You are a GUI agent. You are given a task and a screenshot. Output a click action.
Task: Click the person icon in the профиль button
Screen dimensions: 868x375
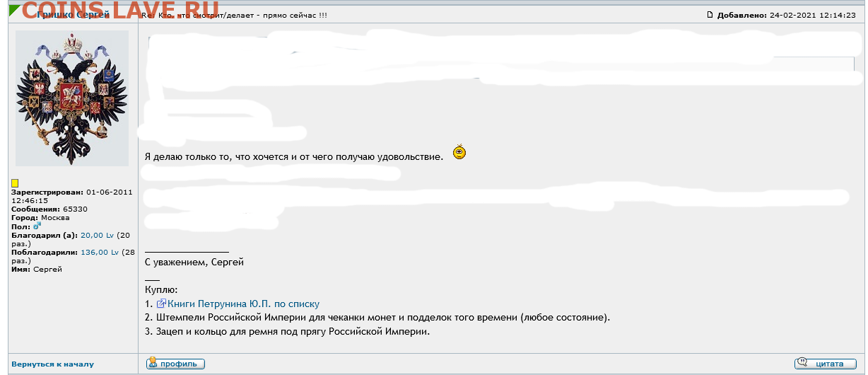[x=152, y=364]
